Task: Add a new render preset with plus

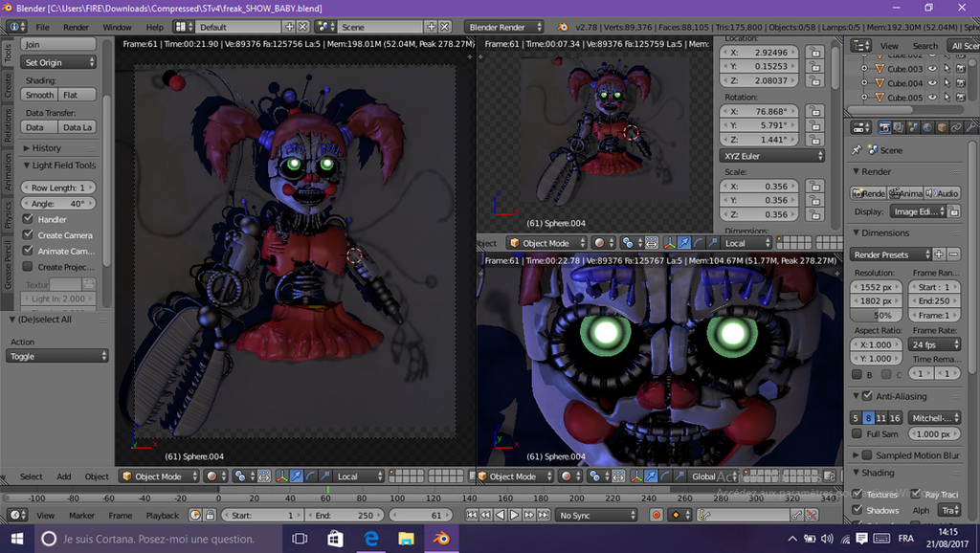Action: click(x=939, y=254)
